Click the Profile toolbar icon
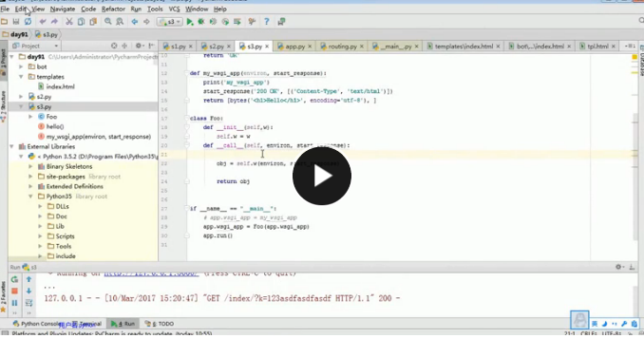The width and height of the screenshot is (644, 357). [225, 22]
